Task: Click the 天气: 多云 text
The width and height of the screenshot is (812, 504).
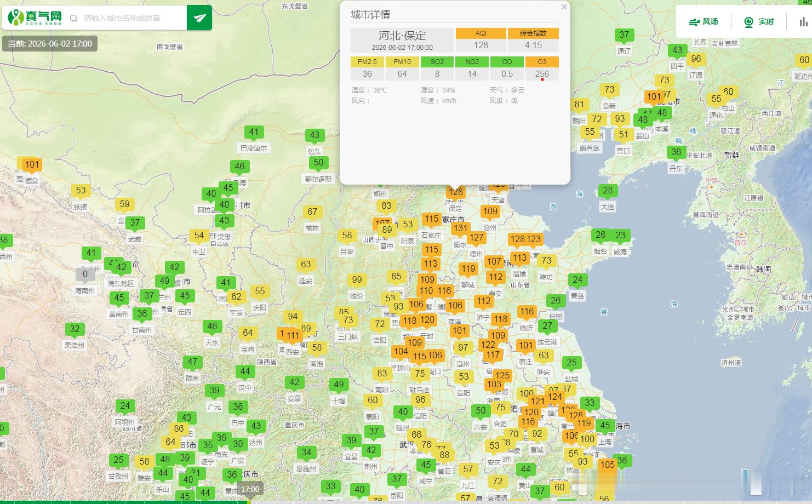Action: click(x=507, y=90)
